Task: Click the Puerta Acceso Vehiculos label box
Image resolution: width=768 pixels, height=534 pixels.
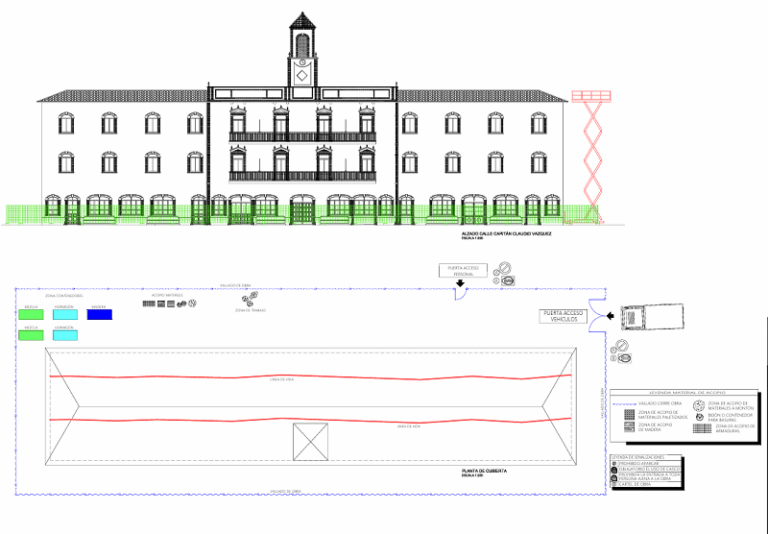Action: point(563,316)
